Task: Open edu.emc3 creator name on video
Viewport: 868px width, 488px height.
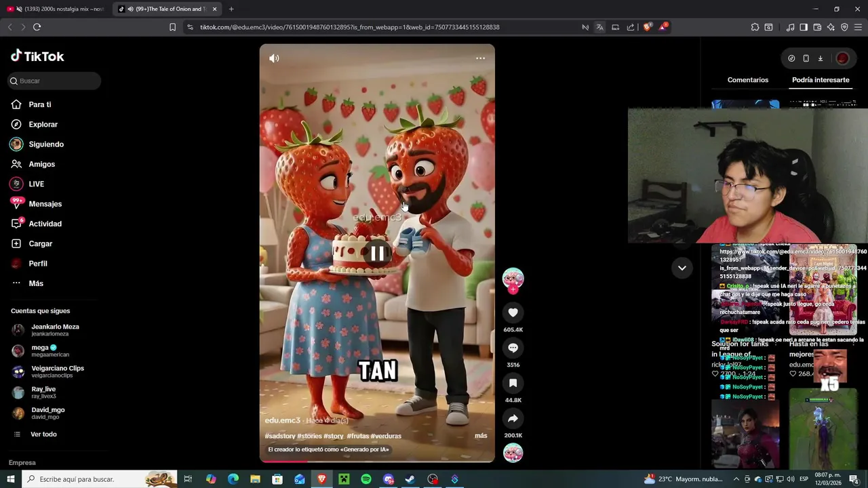Action: (x=282, y=420)
